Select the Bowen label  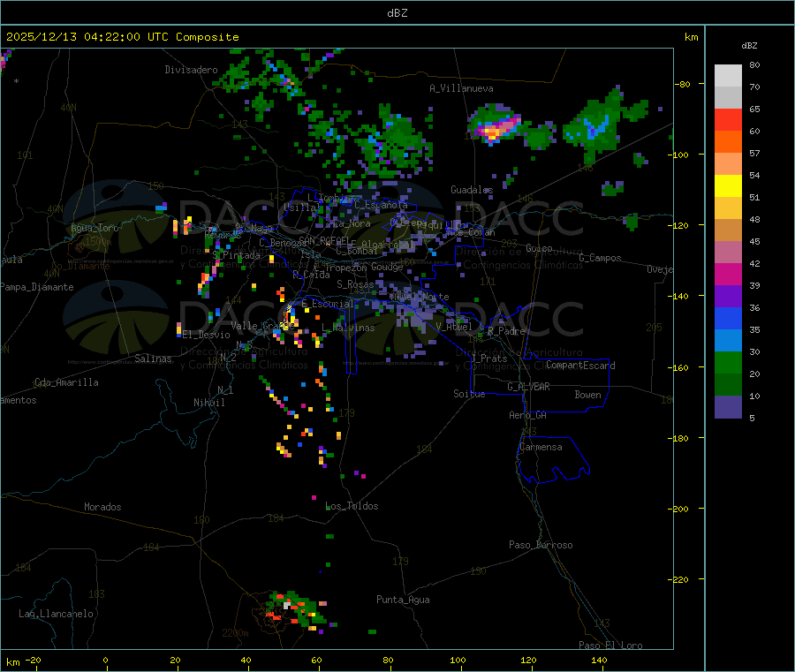click(588, 395)
